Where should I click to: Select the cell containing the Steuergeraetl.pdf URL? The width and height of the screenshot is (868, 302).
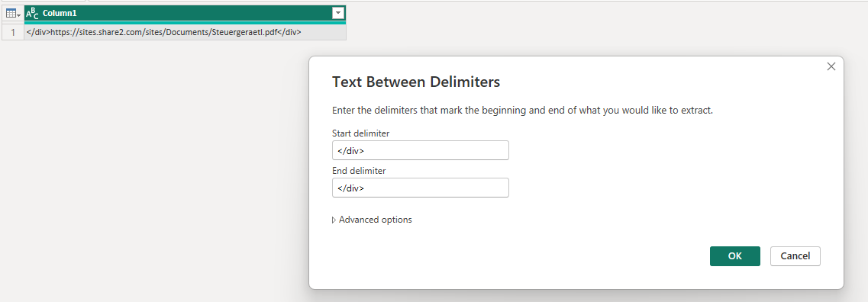click(x=186, y=32)
